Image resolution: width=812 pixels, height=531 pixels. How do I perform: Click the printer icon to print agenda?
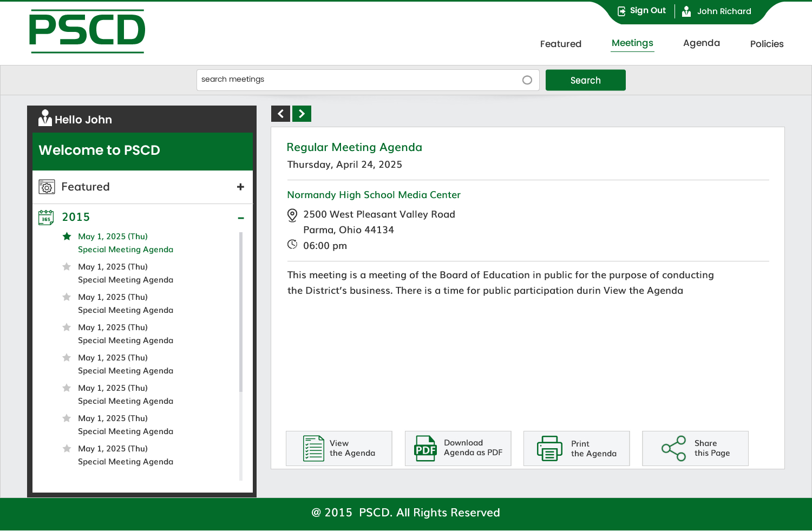click(x=549, y=448)
